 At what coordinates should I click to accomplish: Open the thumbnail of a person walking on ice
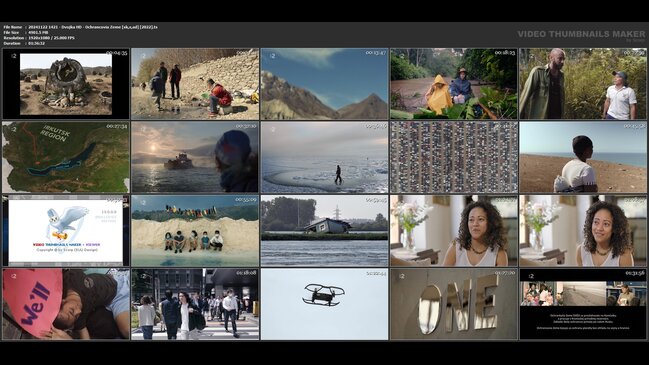tap(324, 157)
